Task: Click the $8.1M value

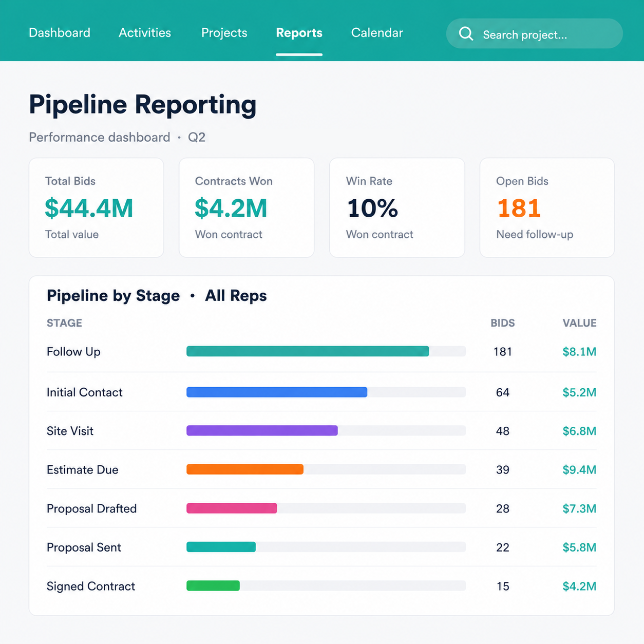Action: pos(579,352)
